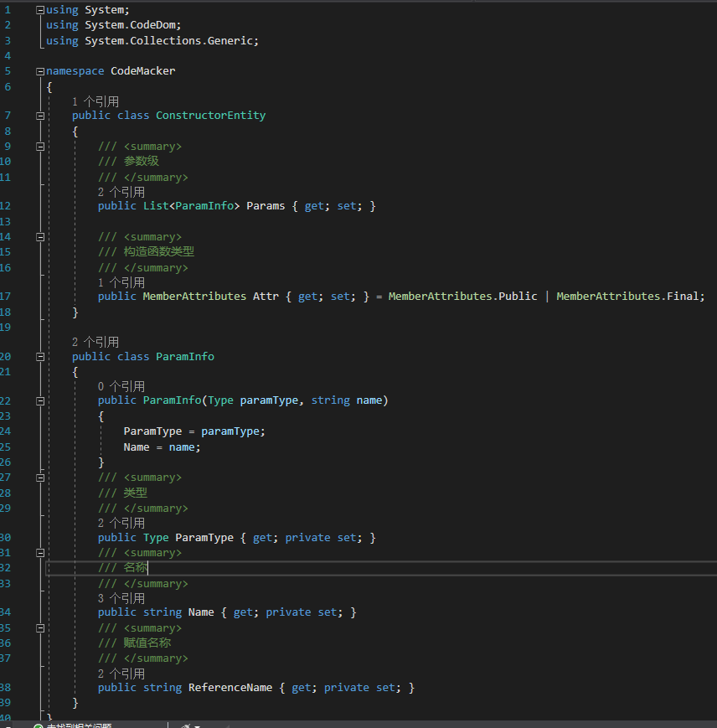Collapse the summary comment at line 27
This screenshot has width=717, height=728.
tap(40, 478)
